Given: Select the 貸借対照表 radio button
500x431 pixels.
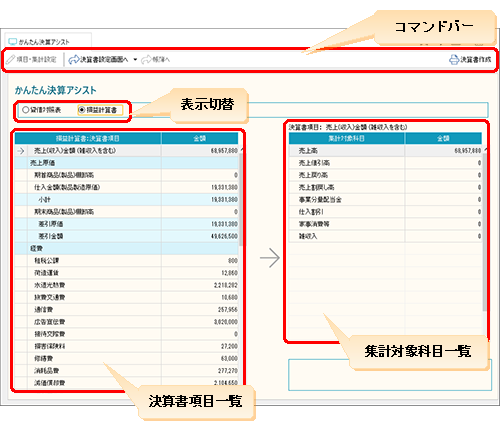Looking at the screenshot, I should click(26, 110).
